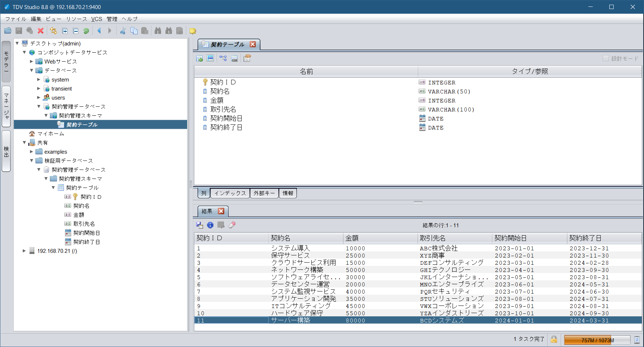Click the clipboard with hand icon
The width and height of the screenshot is (644, 347).
247,58
